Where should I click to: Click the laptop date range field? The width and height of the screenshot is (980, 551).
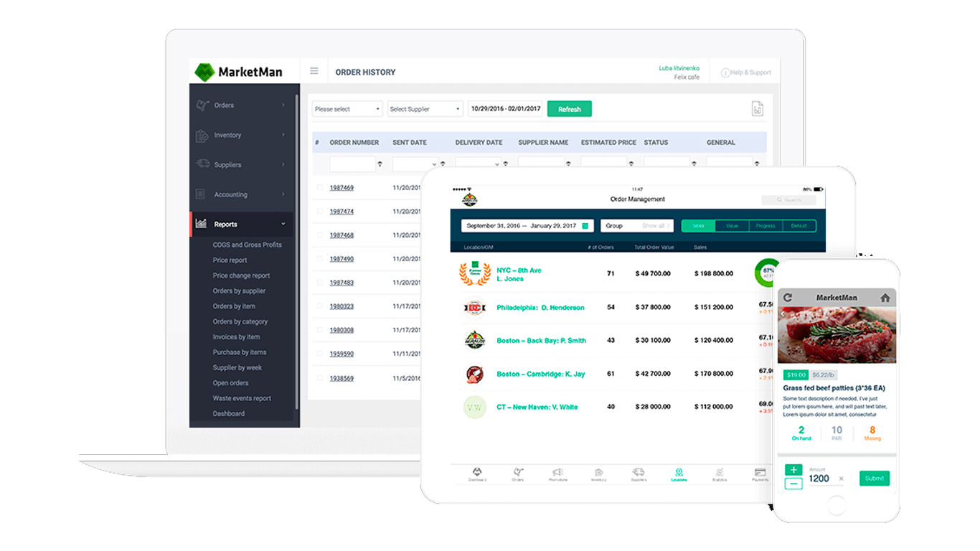[x=506, y=109]
